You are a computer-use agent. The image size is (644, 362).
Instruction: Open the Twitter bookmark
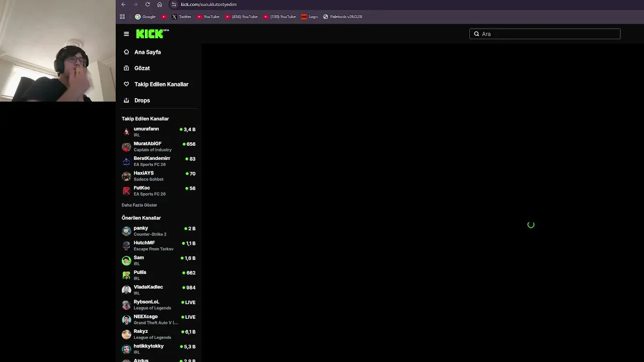181,17
